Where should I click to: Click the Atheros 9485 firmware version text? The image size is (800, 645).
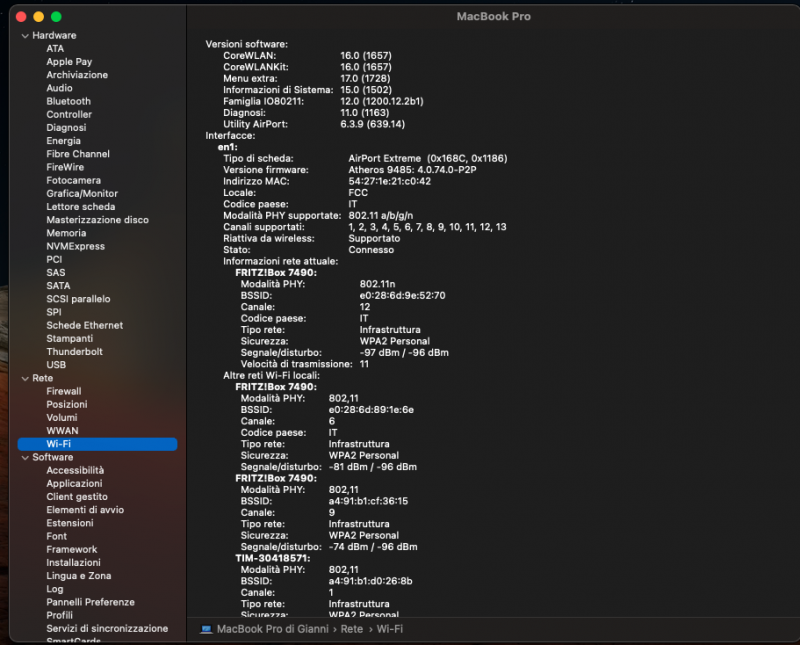pyautogui.click(x=412, y=170)
